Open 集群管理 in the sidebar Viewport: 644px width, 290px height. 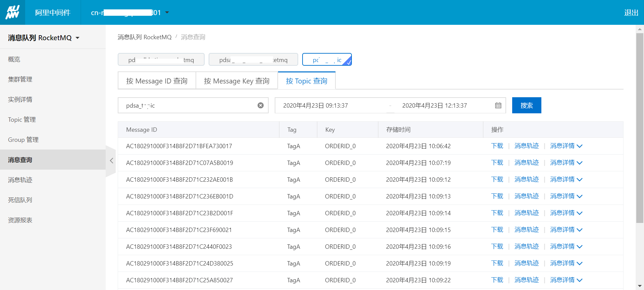[x=53, y=79]
